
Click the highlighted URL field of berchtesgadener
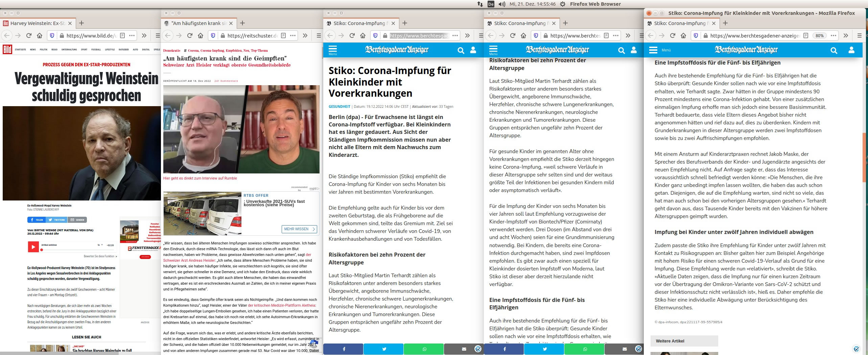pos(420,35)
